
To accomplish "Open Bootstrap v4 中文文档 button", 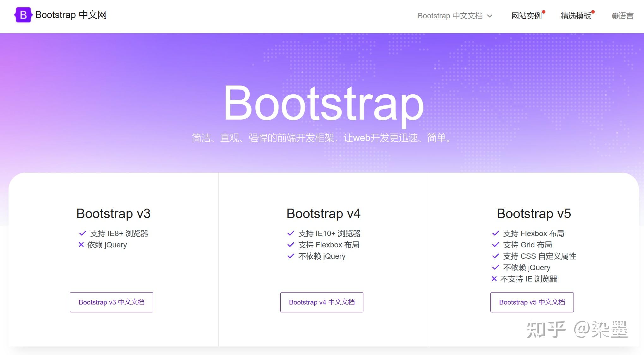I will (x=322, y=302).
